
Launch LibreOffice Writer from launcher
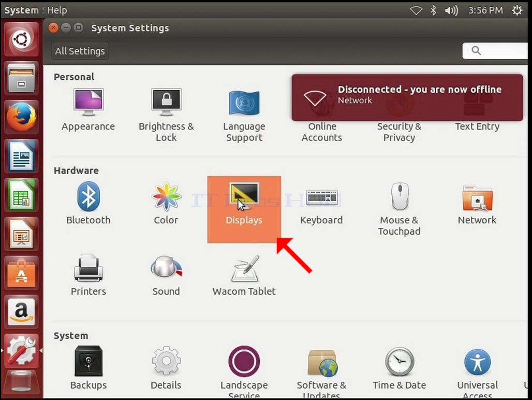pos(21,156)
